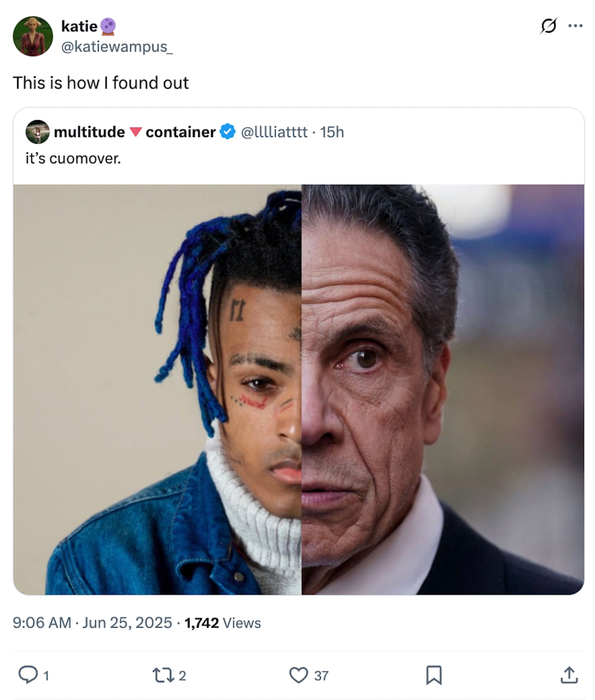Click the "15h" quoted tweet timestamp
Viewport: 595px width, 700px height.
click(332, 132)
